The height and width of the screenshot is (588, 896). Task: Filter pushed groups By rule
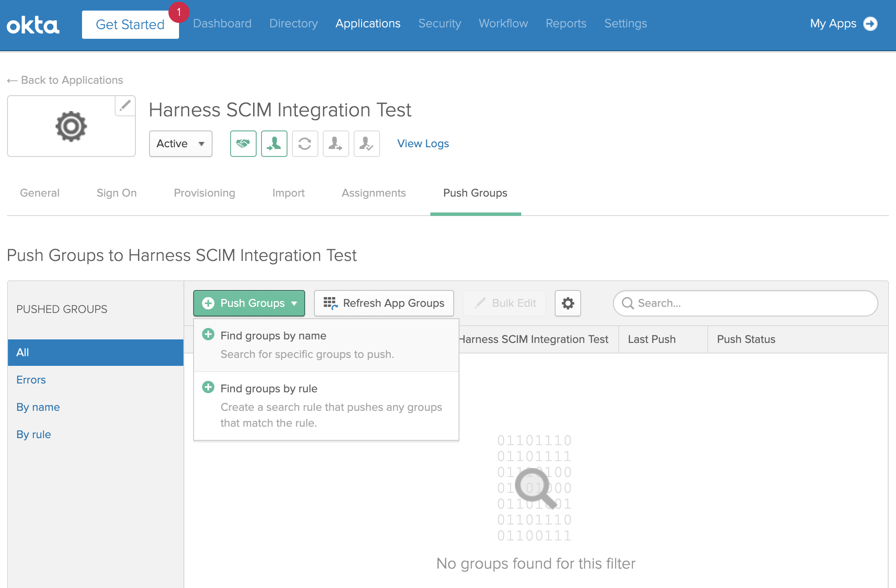tap(34, 435)
